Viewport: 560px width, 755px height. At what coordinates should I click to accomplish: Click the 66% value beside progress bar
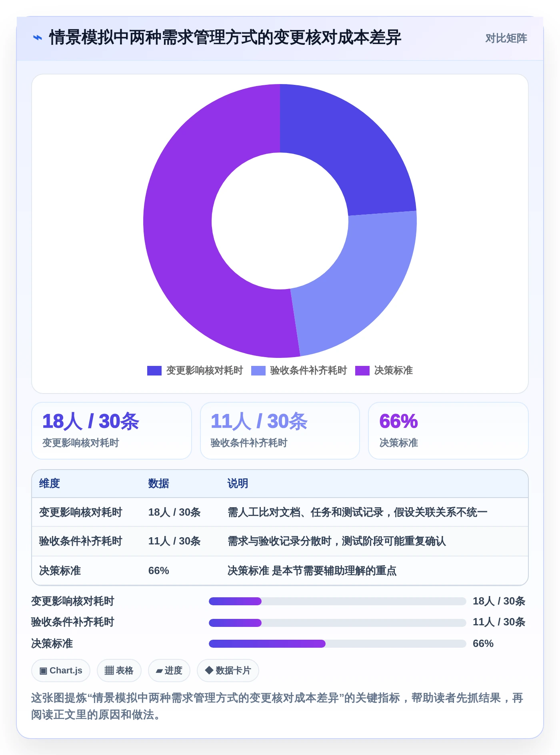pos(483,644)
